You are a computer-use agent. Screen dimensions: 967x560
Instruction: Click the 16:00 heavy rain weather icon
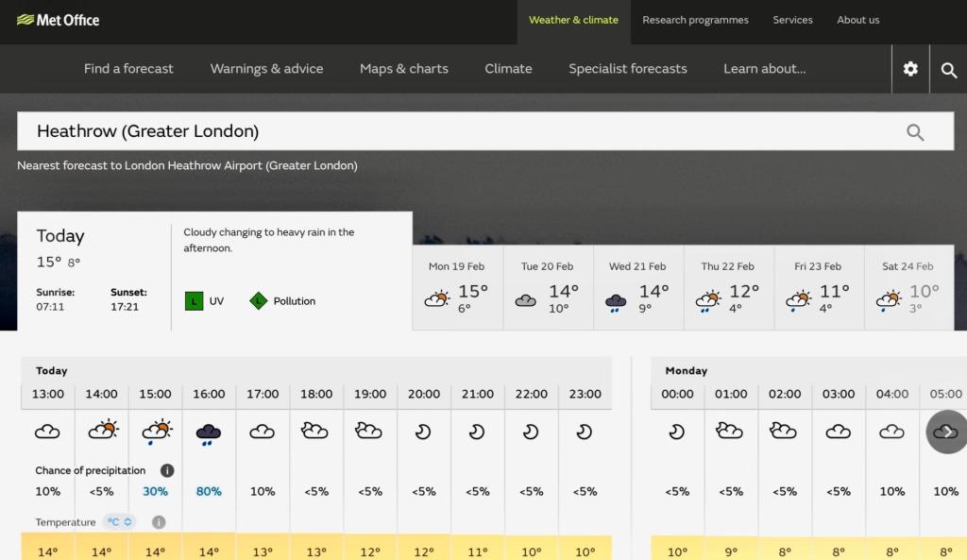[x=209, y=433]
